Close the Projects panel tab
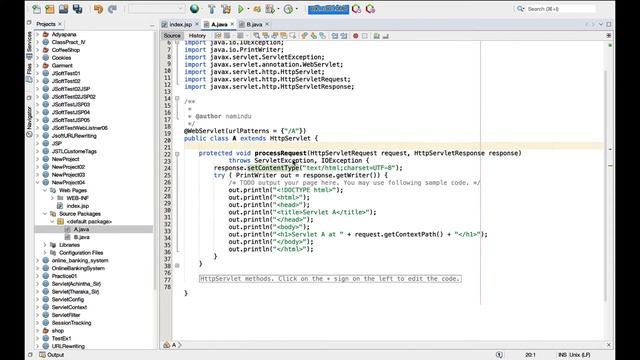 (x=60, y=24)
